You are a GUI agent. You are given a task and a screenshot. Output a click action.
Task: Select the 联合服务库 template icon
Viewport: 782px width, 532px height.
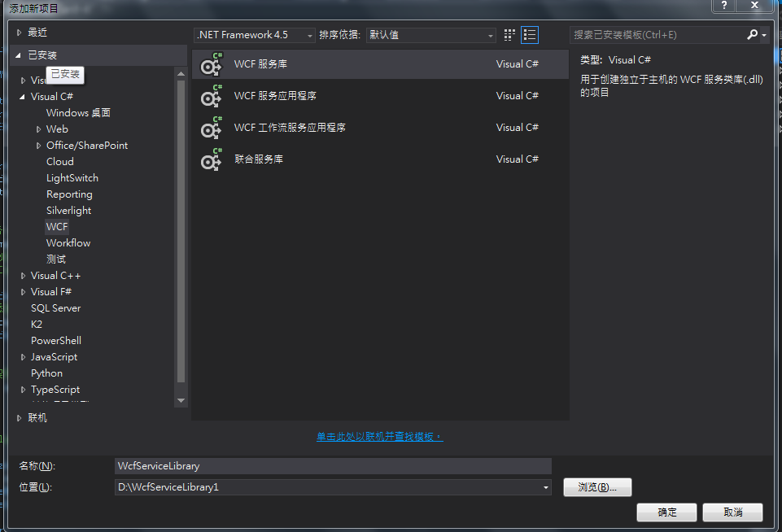(x=211, y=159)
